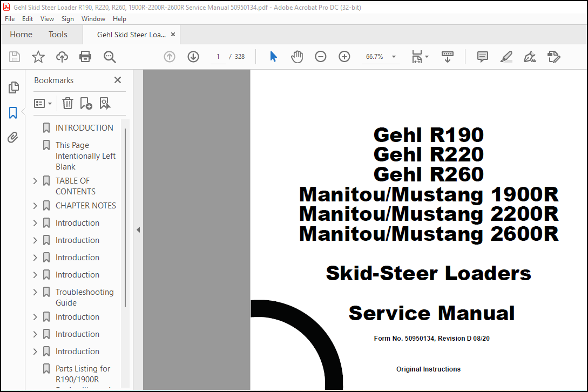Open the Sign document pen tool
Image resolution: width=588 pixels, height=392 pixels.
point(530,57)
